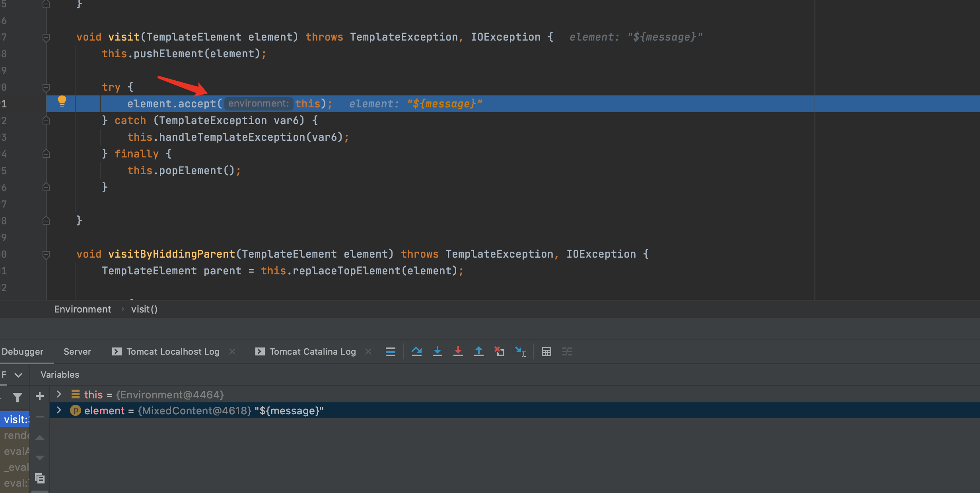980x493 pixels.
Task: Select the 'this = {Environment@4464}' variable row
Action: tap(515, 394)
